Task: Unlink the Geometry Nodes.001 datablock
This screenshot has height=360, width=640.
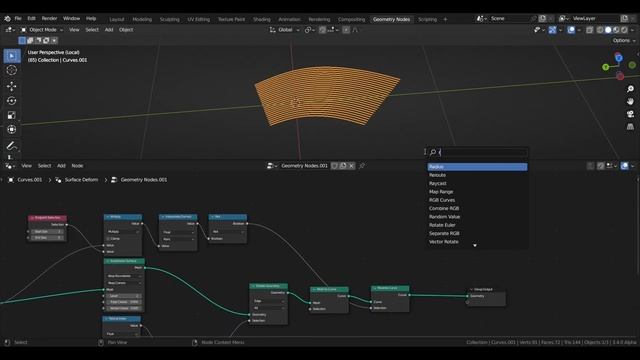Action: 351,166
